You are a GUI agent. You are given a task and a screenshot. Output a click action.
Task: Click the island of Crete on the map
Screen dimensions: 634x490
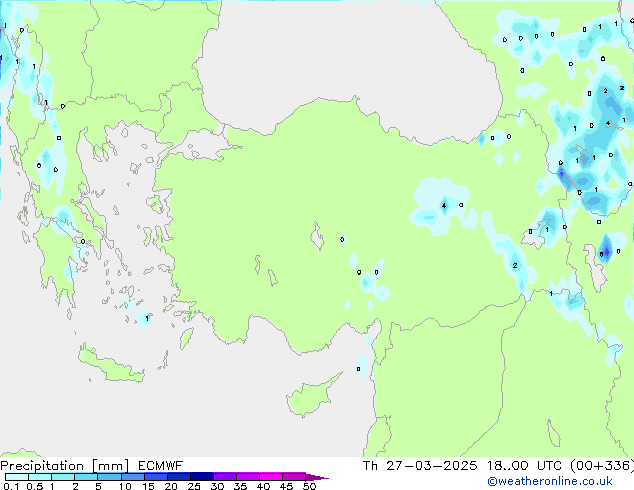pyautogui.click(x=111, y=365)
